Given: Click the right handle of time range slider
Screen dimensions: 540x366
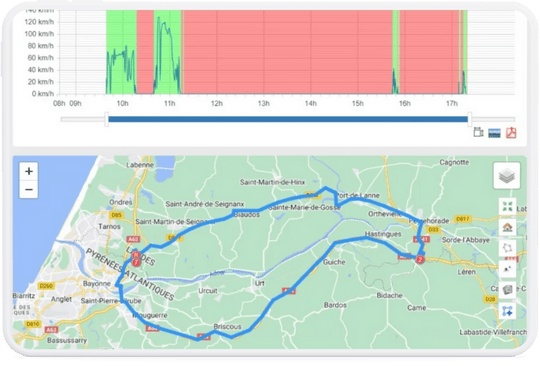Looking at the screenshot, I should 469,119.
